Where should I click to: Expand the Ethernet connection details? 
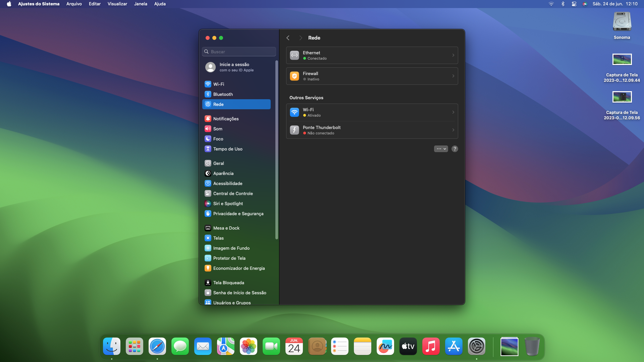453,55
